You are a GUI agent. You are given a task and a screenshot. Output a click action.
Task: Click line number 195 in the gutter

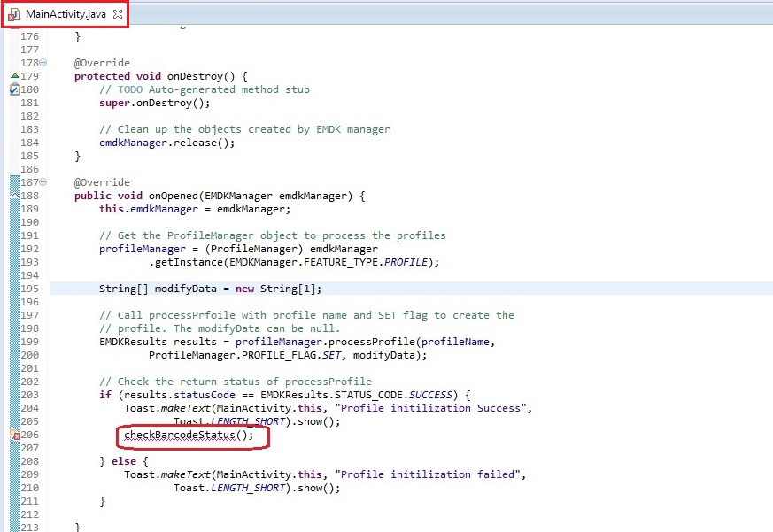click(29, 289)
